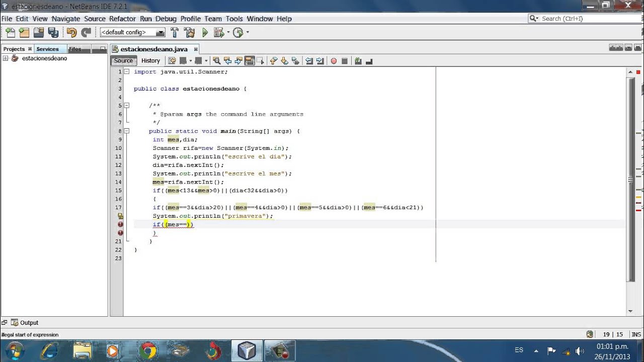Click the first error marker in gutter
This screenshot has height=362, width=644.
point(120,224)
